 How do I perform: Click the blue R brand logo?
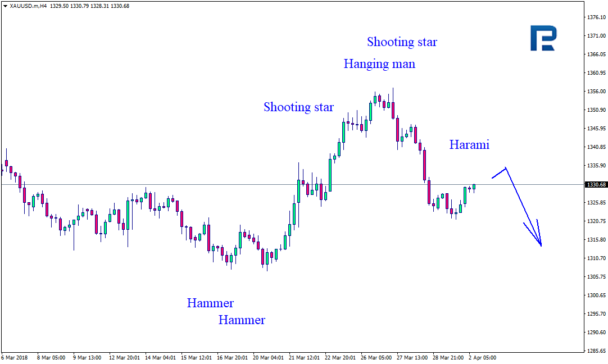coord(543,38)
